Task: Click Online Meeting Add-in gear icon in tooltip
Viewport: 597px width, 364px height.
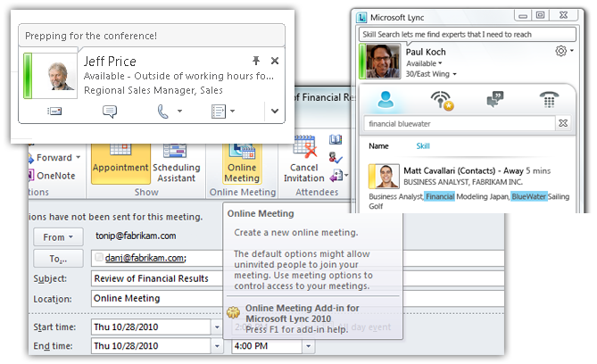Action: pos(234,312)
